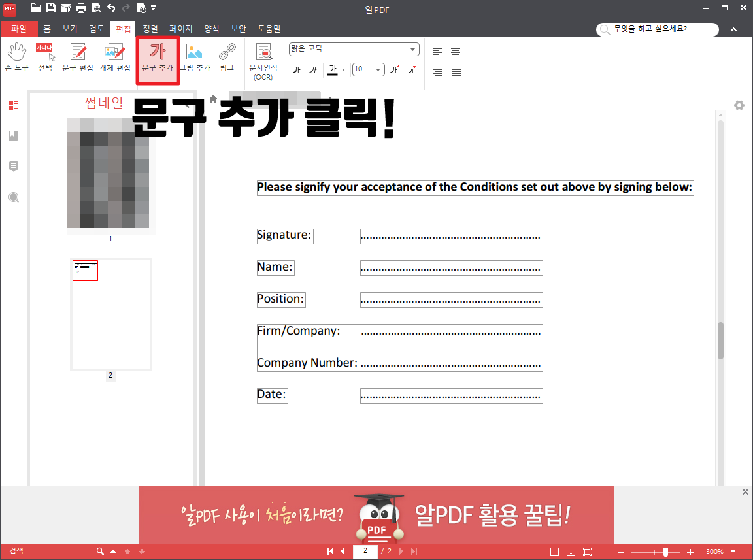Open Text Edit tool (문구 편집)
Image resolution: width=753 pixels, height=560 pixels.
(78, 58)
